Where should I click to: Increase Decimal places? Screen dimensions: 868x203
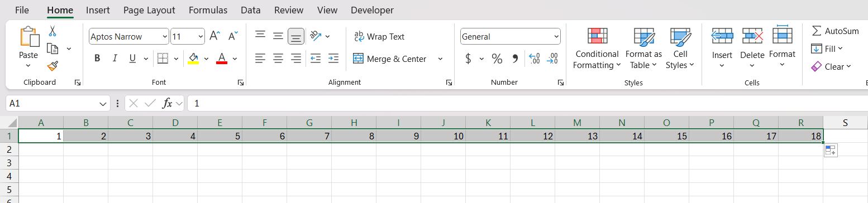[x=534, y=59]
